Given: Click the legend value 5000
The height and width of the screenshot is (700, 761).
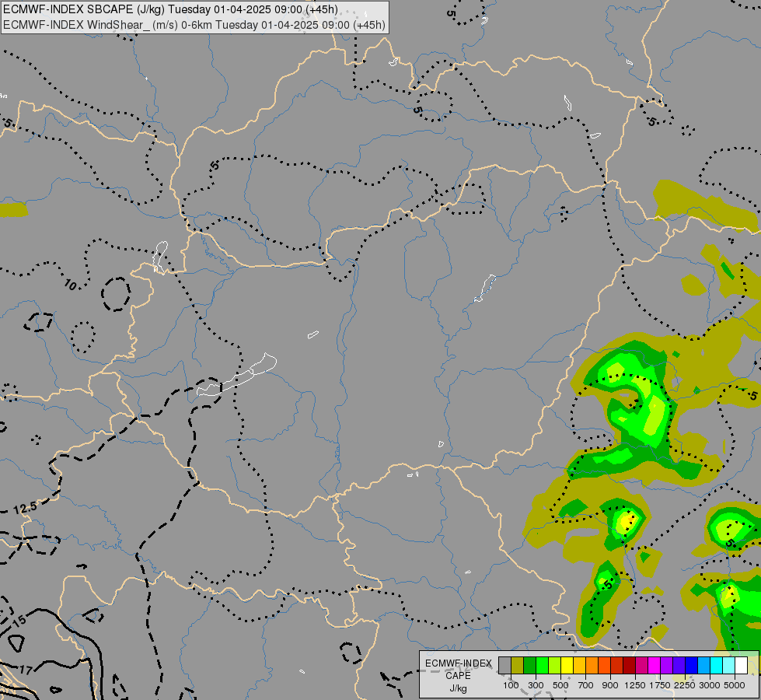Looking at the screenshot, I should pyautogui.click(x=735, y=685).
